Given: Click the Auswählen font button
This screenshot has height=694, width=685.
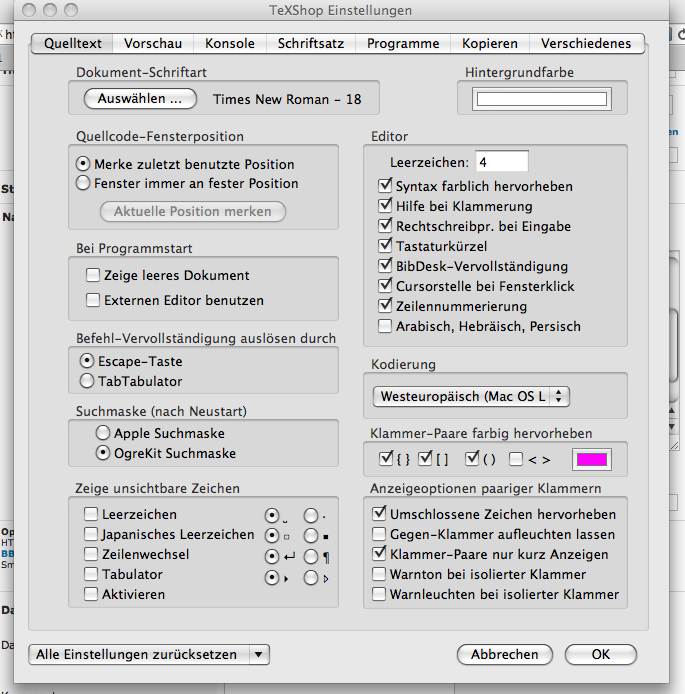Looking at the screenshot, I should click(140, 98).
